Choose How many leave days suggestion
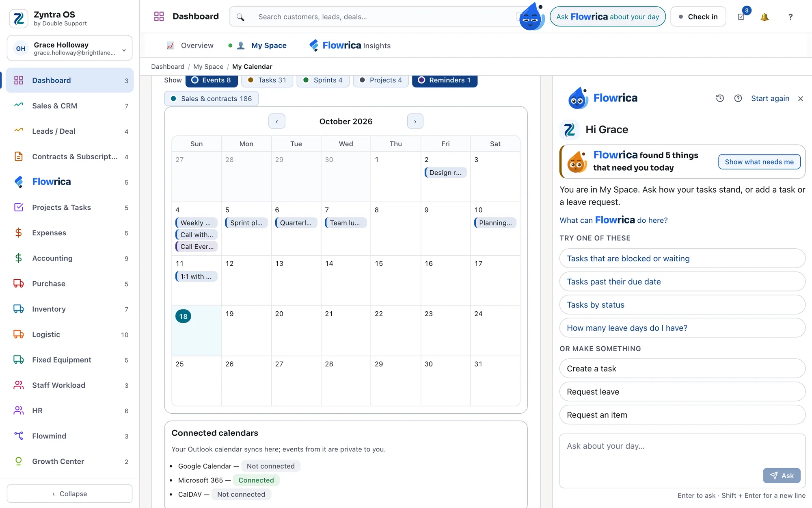This screenshot has width=812, height=508. coord(682,328)
